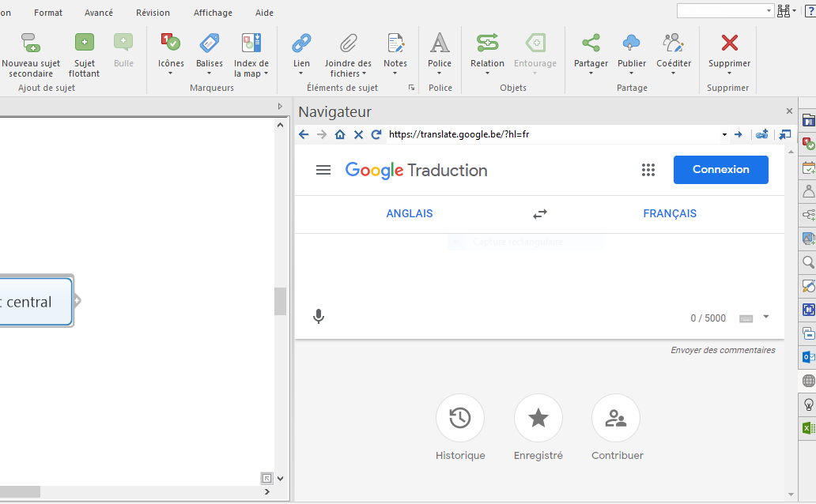Screen dimensions: 816x504
Task: Expand the Icônes dropdown
Action: 171,73
